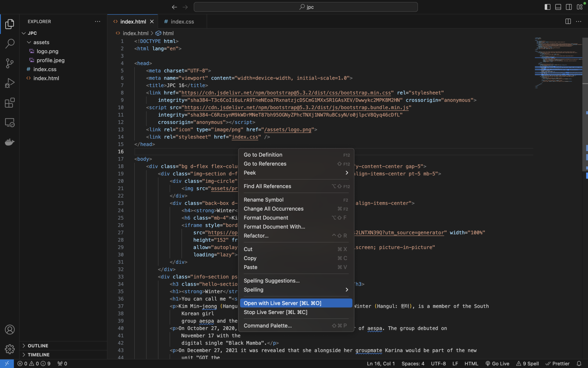The width and height of the screenshot is (588, 368).
Task: Open the Source Control view icon
Action: [9, 63]
